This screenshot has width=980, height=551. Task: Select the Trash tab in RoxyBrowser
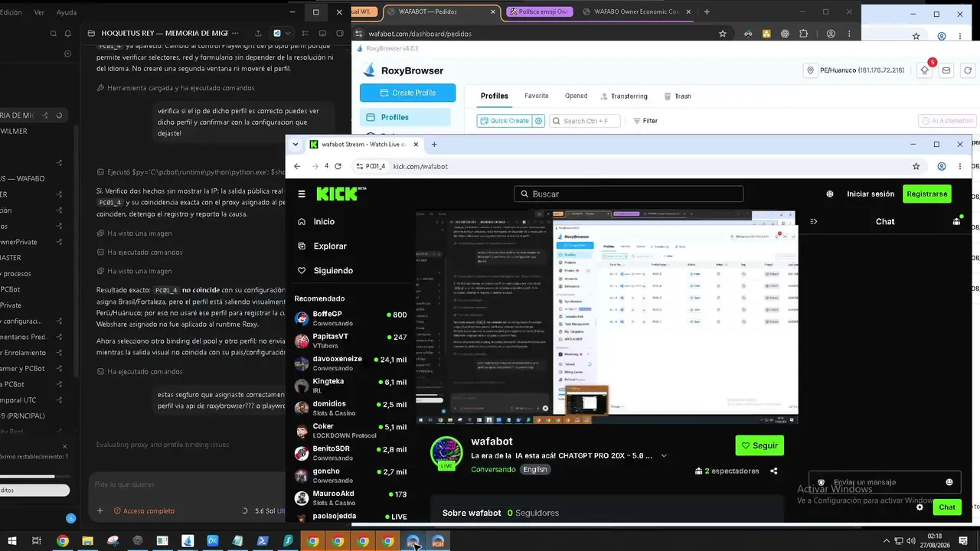point(678,96)
